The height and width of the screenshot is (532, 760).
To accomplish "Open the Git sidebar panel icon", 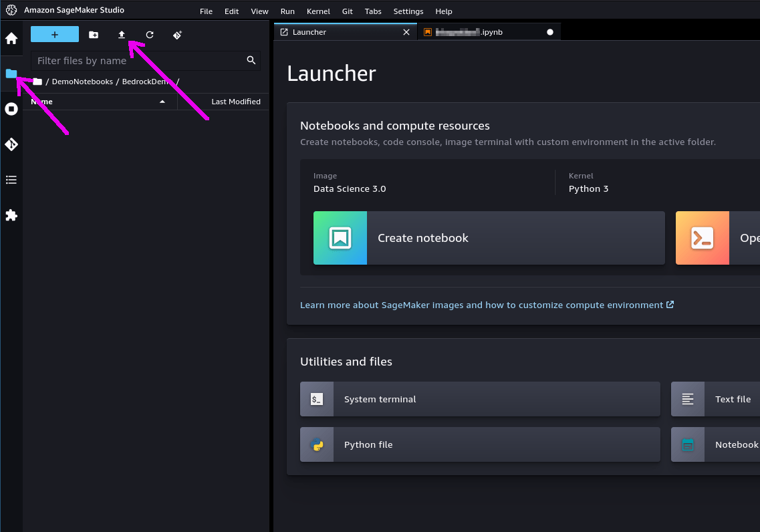I will (x=11, y=144).
